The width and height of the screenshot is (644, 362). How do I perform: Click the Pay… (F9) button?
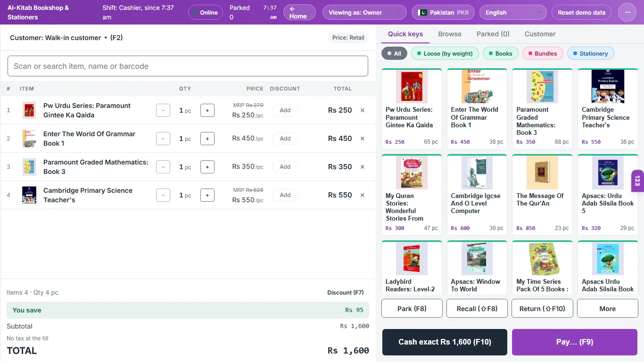tap(575, 342)
